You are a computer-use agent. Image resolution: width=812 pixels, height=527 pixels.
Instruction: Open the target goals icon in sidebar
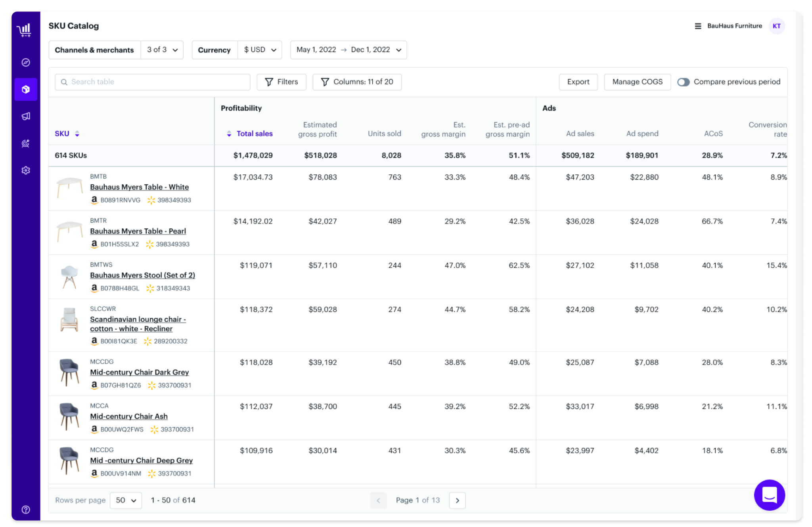25,143
